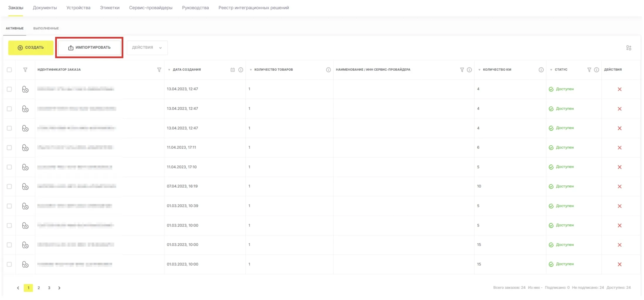The height and width of the screenshot is (300, 644).
Task: Click document status icon in first row
Action: (x=25, y=89)
